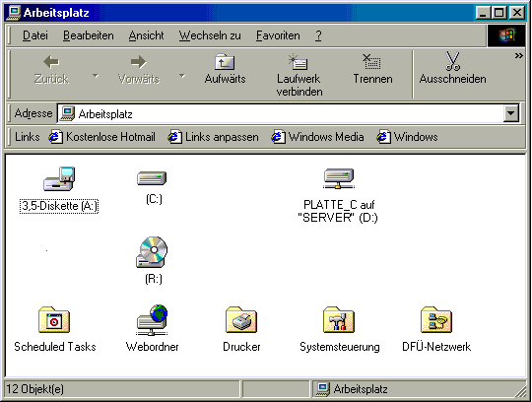
Task: Expand the Zurück history dropdown arrow
Action: pyautogui.click(x=96, y=76)
